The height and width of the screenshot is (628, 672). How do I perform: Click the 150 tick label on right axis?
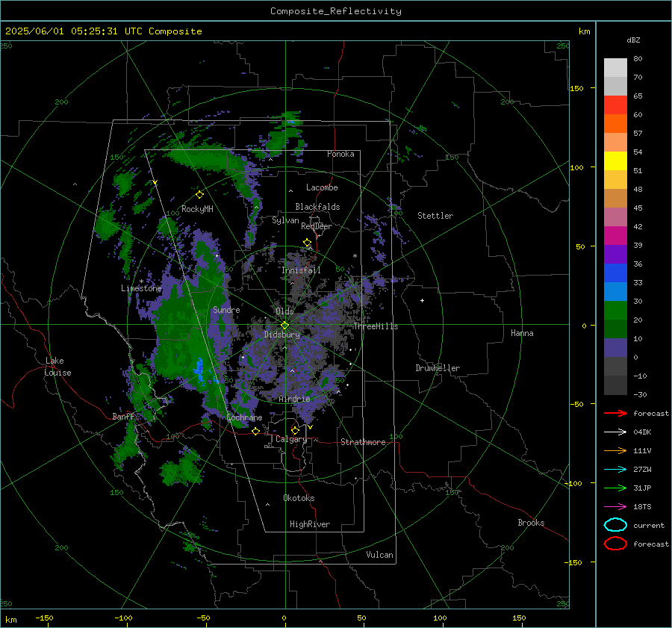point(576,88)
